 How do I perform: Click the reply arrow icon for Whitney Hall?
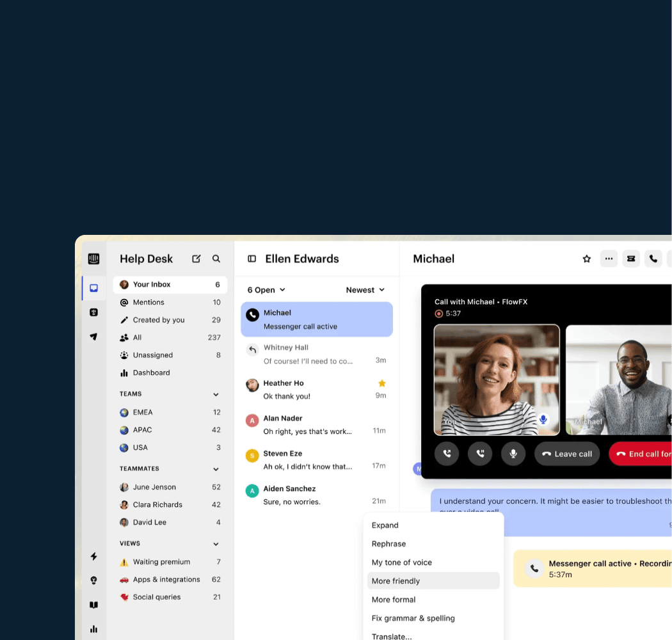pyautogui.click(x=252, y=350)
